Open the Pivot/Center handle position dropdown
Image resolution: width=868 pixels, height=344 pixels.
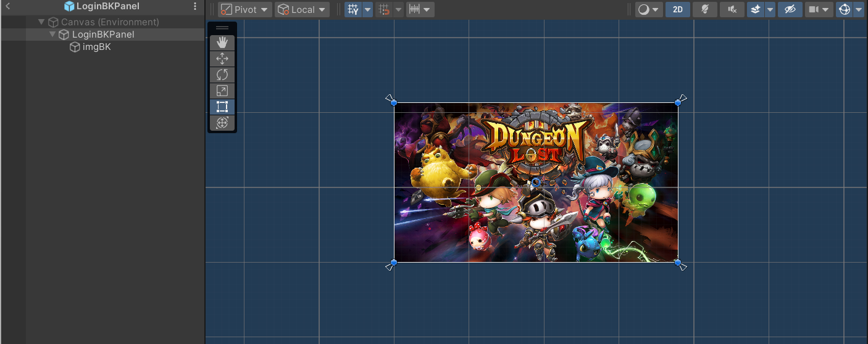tap(245, 9)
